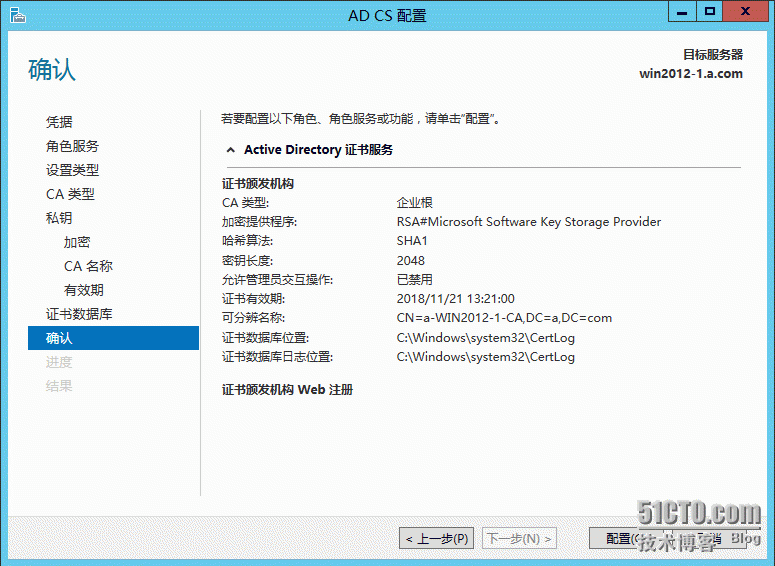
Task: Click the 已禁用 value
Action: coord(415,280)
